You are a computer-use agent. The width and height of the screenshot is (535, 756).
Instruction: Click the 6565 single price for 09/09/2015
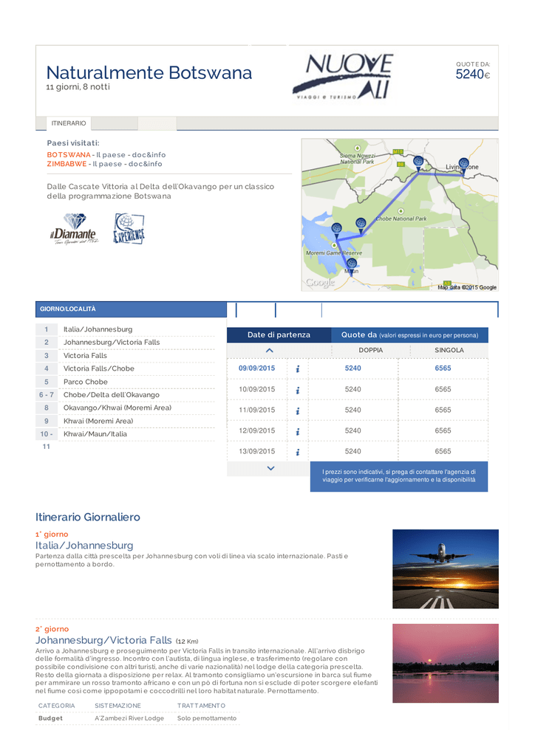(x=443, y=368)
